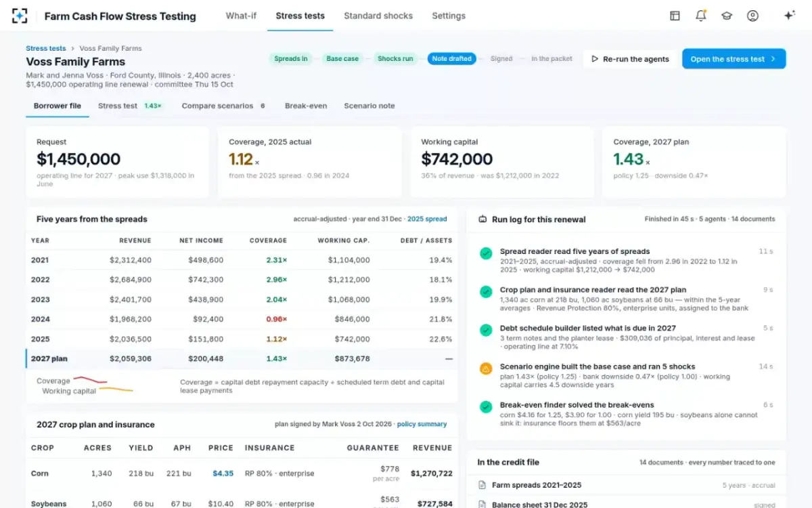Open the policy summary link

point(422,424)
